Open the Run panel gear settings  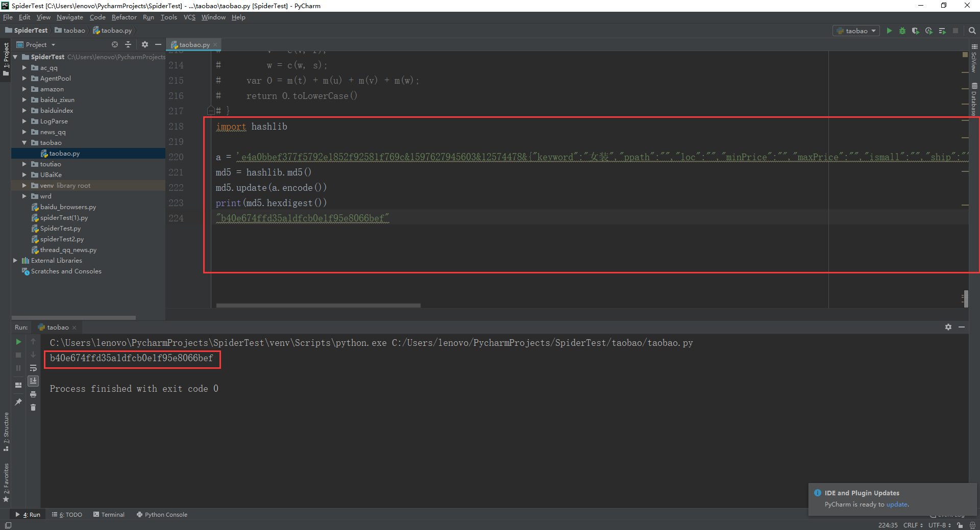[x=948, y=327]
